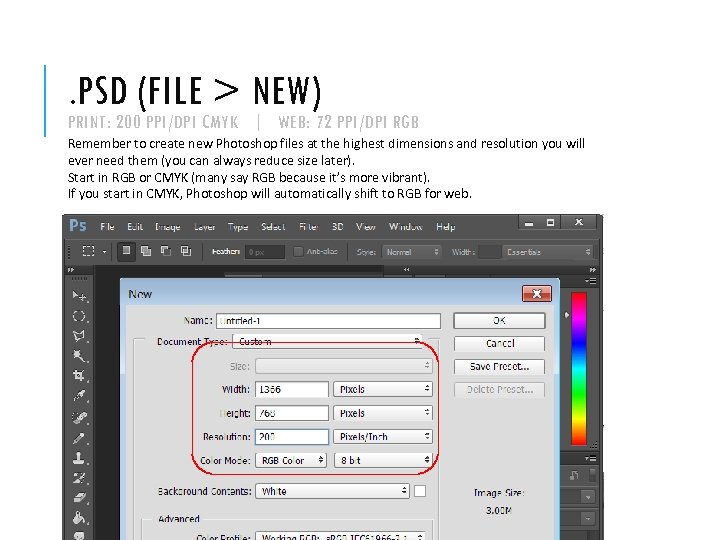Toggle the Anti-alias checkbox
The image size is (720, 540).
tap(298, 252)
